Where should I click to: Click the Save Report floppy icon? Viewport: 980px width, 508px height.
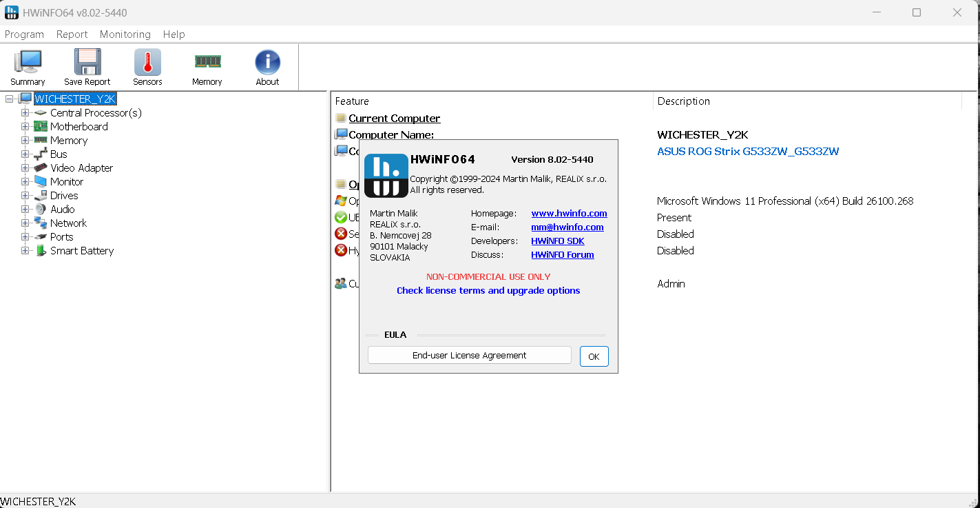87,61
